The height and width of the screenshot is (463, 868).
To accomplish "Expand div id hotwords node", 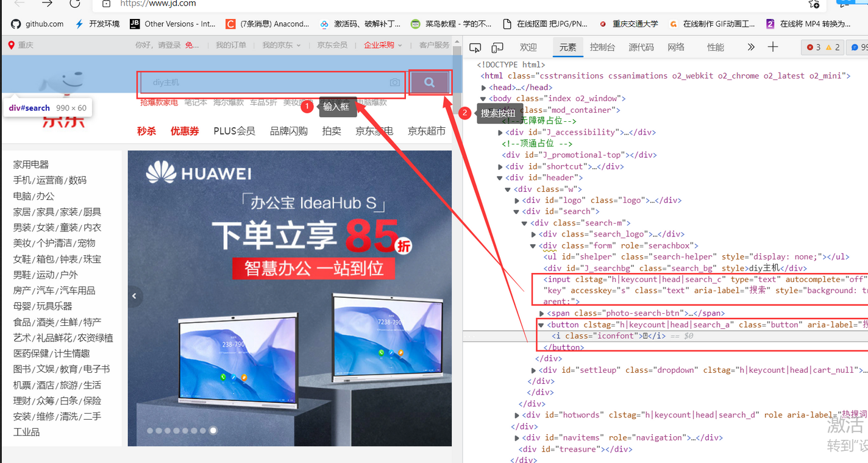I will coord(517,415).
